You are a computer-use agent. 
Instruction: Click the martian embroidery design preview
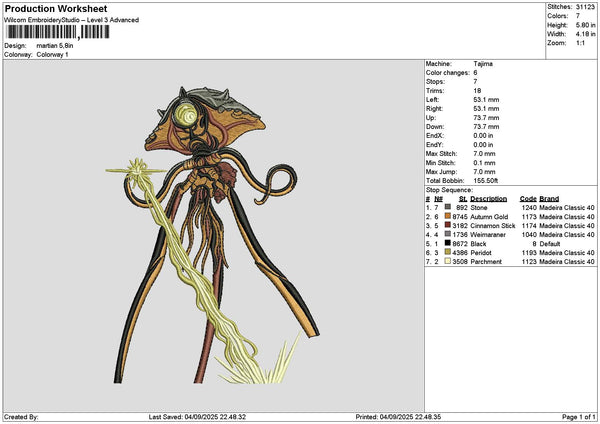(212, 235)
